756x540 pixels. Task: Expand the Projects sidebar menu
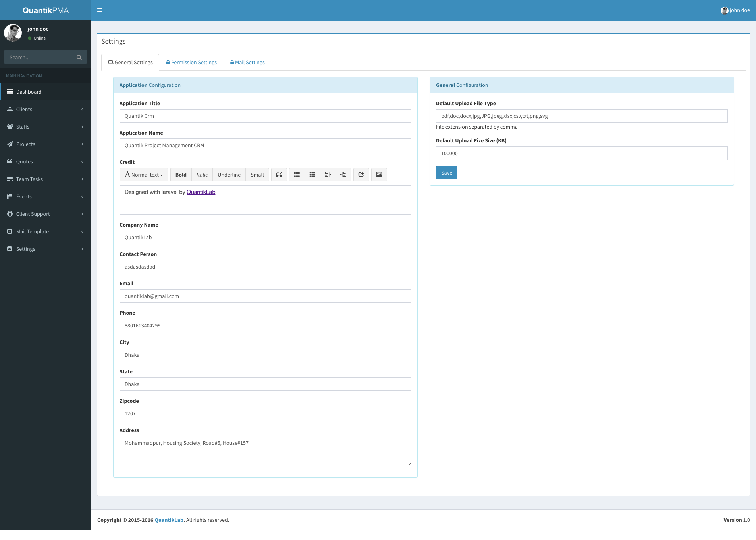tap(46, 144)
